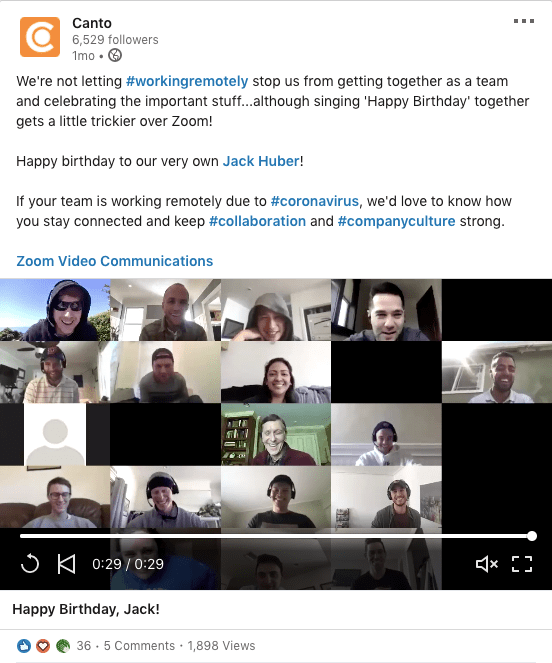The image size is (552, 663).
Task: Click the heart love reaction icon
Action: 43,646
